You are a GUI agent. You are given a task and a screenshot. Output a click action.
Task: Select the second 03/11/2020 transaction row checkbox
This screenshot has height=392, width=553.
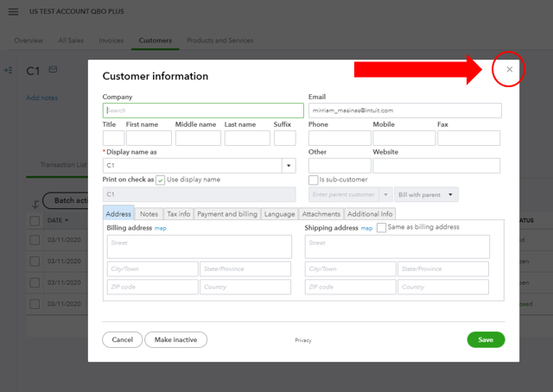point(35,262)
